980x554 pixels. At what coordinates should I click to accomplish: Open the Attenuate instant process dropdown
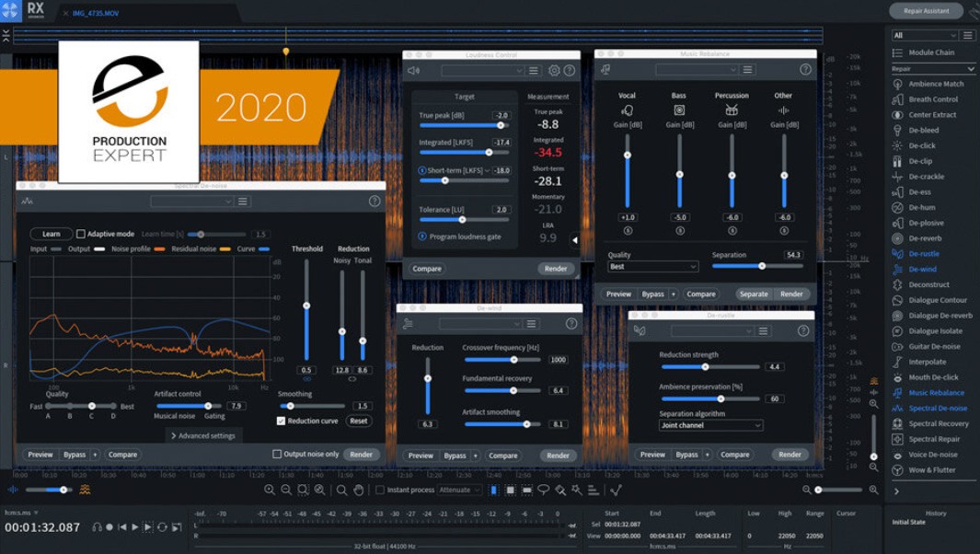pyautogui.click(x=459, y=491)
